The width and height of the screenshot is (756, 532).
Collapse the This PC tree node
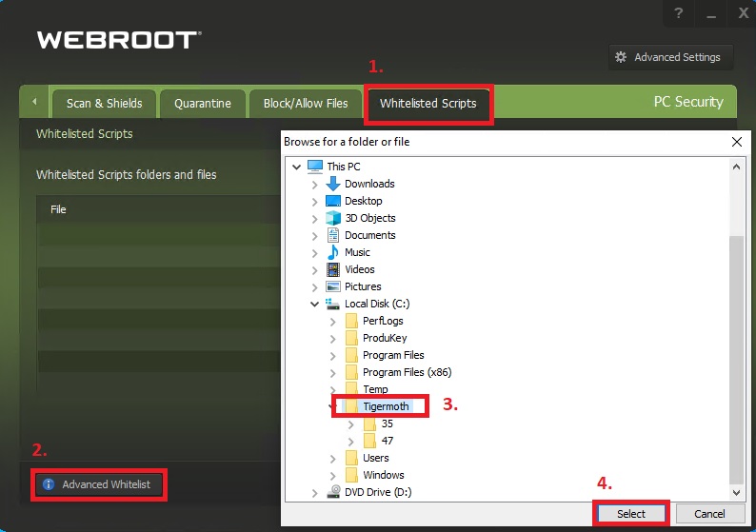pyautogui.click(x=296, y=167)
